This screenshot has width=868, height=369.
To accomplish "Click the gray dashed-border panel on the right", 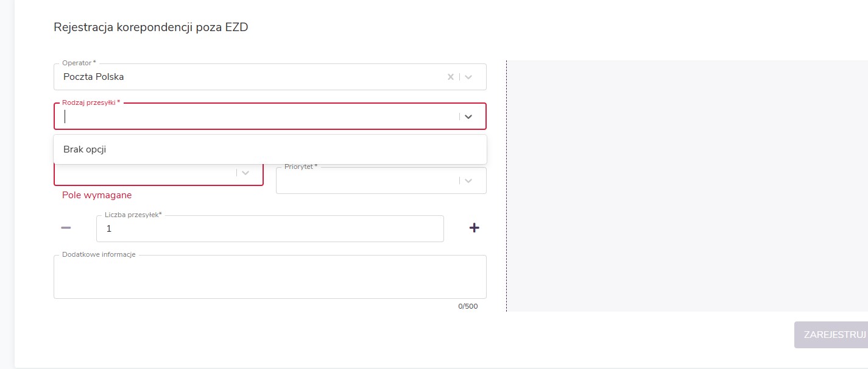I will point(687,185).
